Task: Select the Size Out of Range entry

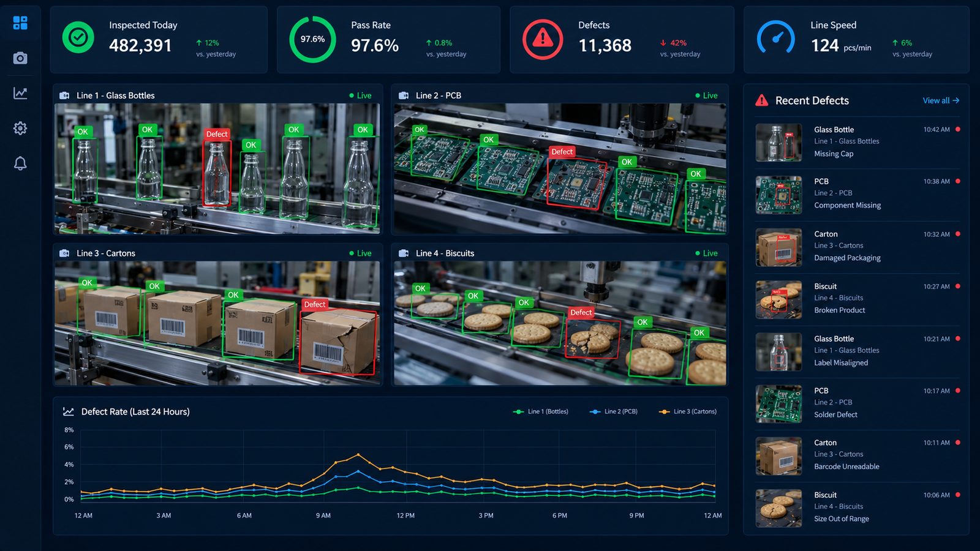Action: coord(858,508)
